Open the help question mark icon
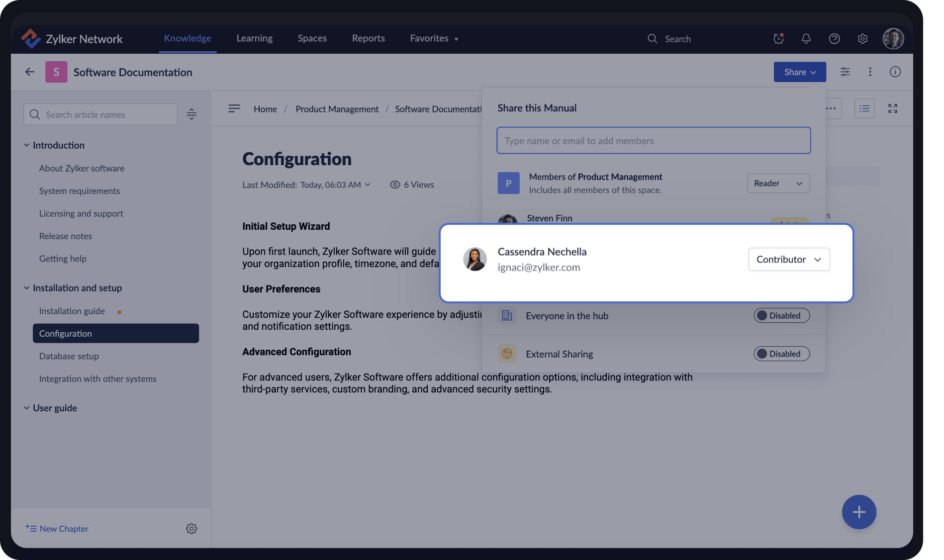Screen dimensions: 944x560 [835, 38]
